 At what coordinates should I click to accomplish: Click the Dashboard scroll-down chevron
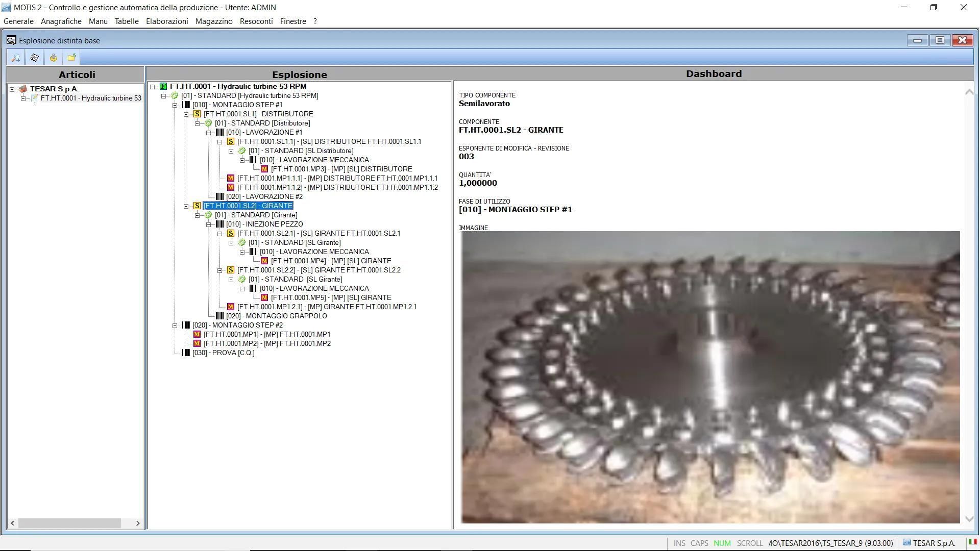tap(969, 519)
